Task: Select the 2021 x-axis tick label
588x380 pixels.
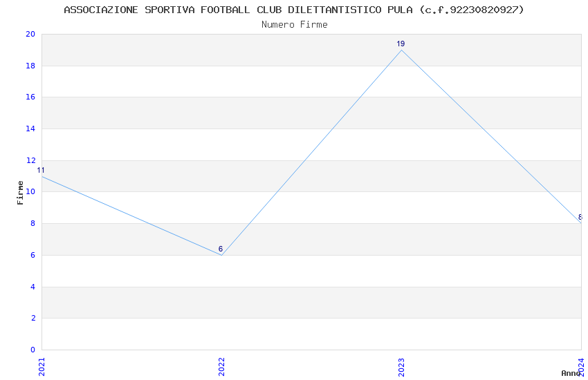Action: [x=42, y=366]
